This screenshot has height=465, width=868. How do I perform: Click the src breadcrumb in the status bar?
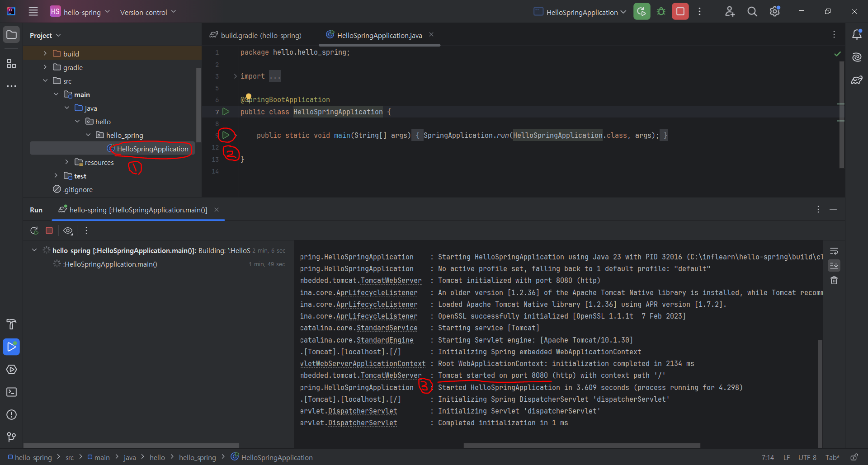click(70, 457)
